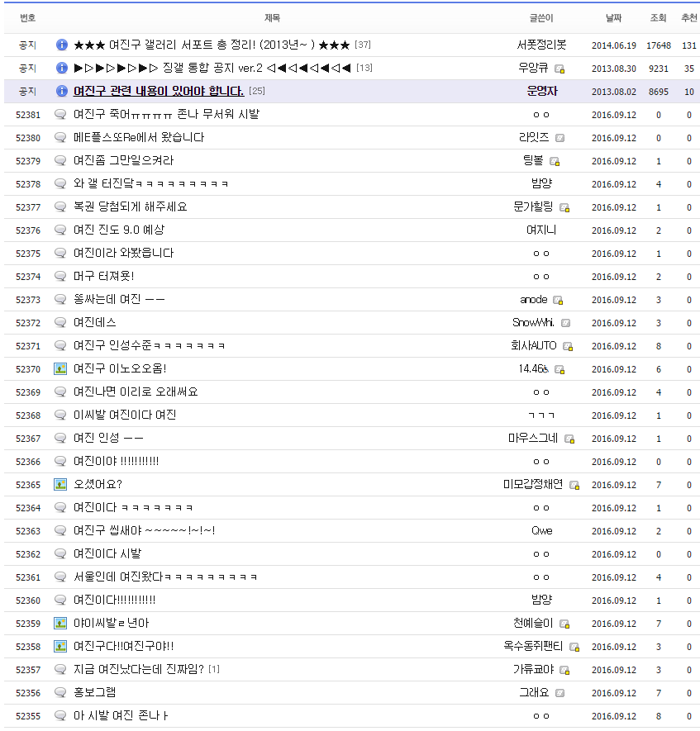The width and height of the screenshot is (700, 731).
Task: Open the post titled 홍보그램
Action: tap(95, 692)
